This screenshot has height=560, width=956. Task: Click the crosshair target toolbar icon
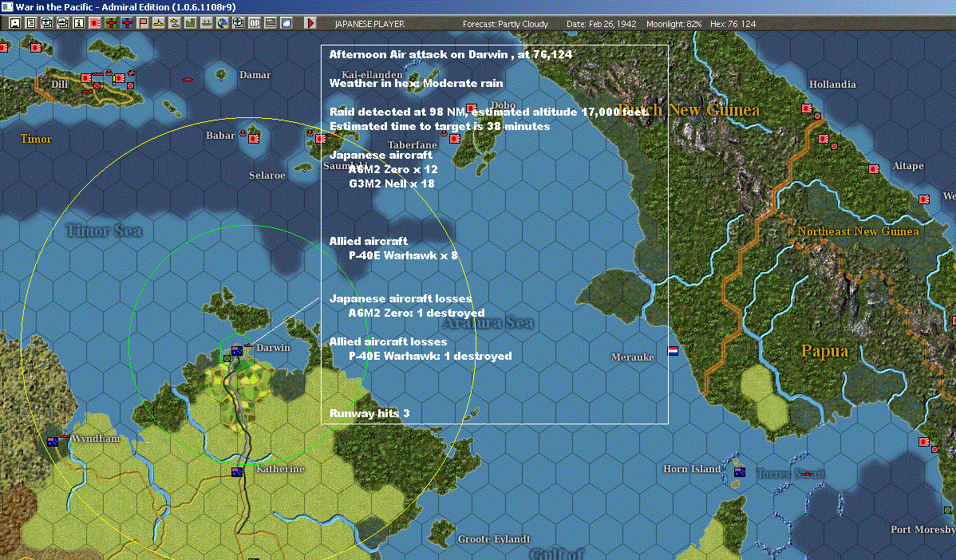click(x=239, y=23)
